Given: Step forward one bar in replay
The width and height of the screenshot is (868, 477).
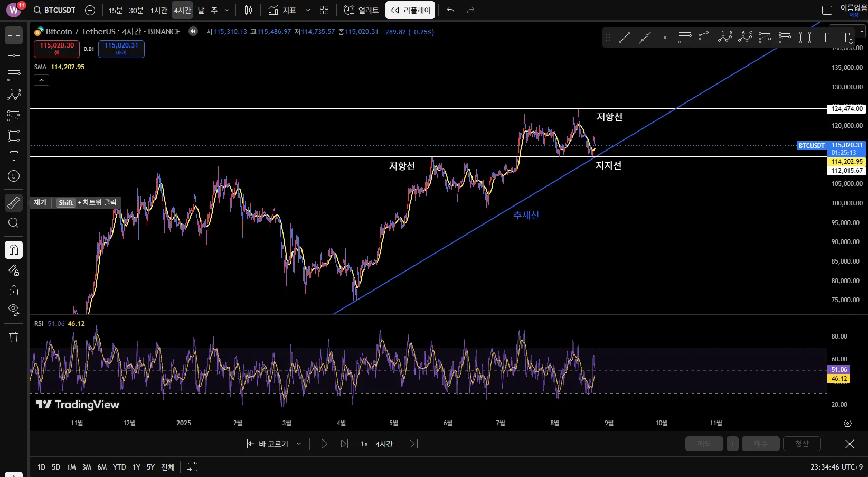Looking at the screenshot, I should click(344, 444).
